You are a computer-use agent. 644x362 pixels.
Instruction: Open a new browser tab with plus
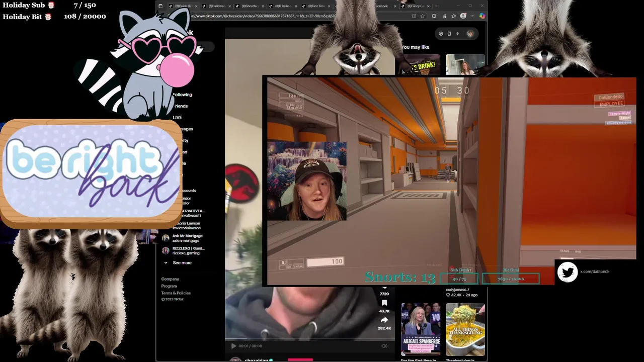tap(436, 6)
